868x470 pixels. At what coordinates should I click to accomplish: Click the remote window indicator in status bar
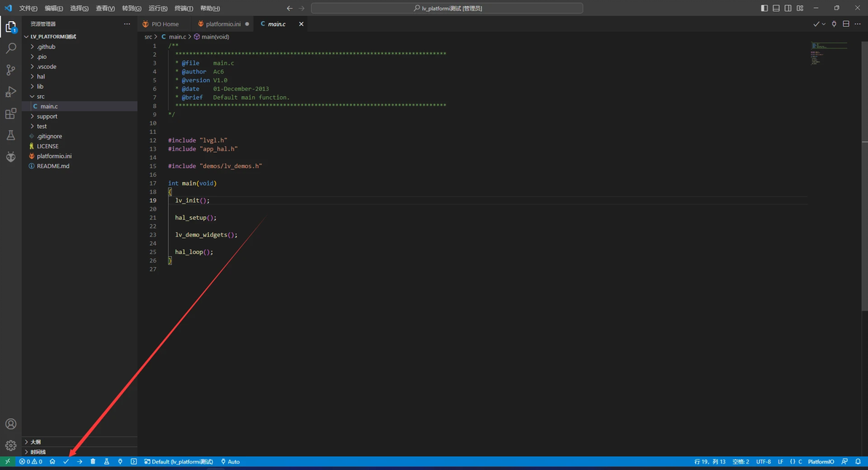tap(7, 462)
